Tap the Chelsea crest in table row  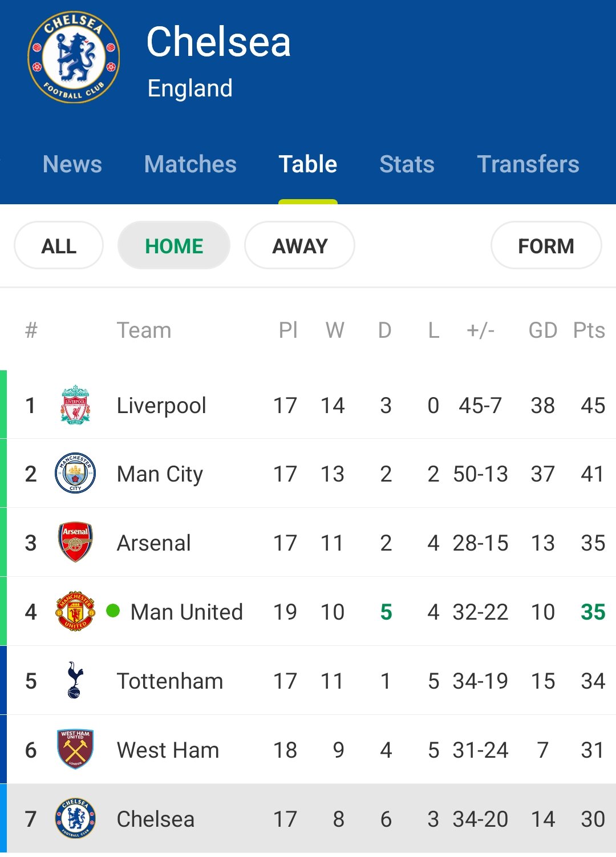tap(75, 818)
